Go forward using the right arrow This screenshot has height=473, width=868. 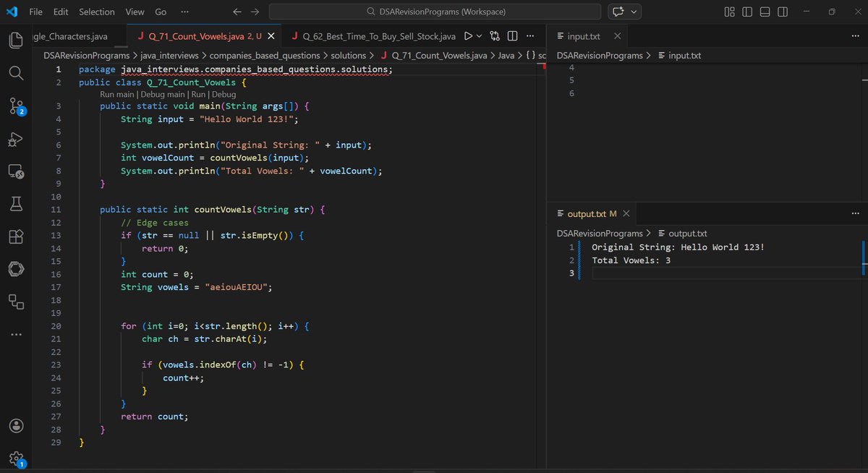tap(254, 12)
